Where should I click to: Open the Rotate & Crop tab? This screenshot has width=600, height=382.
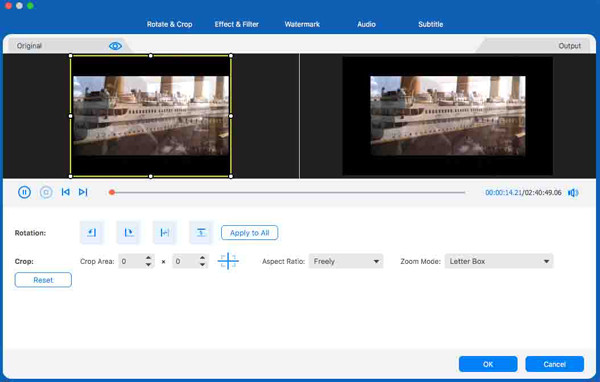[x=170, y=24]
